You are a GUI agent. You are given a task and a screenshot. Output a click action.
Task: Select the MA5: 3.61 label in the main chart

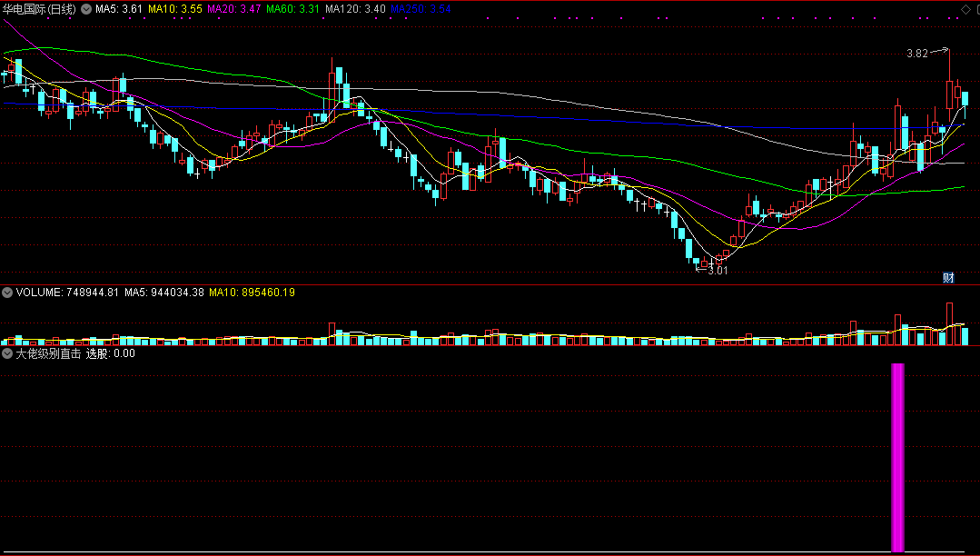coord(119,9)
